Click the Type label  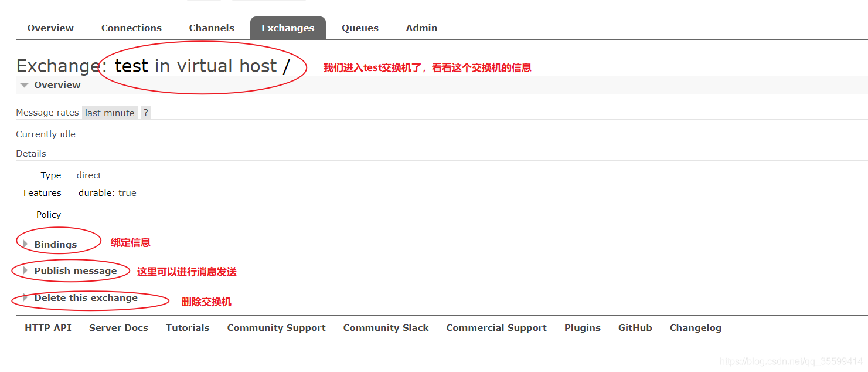51,175
